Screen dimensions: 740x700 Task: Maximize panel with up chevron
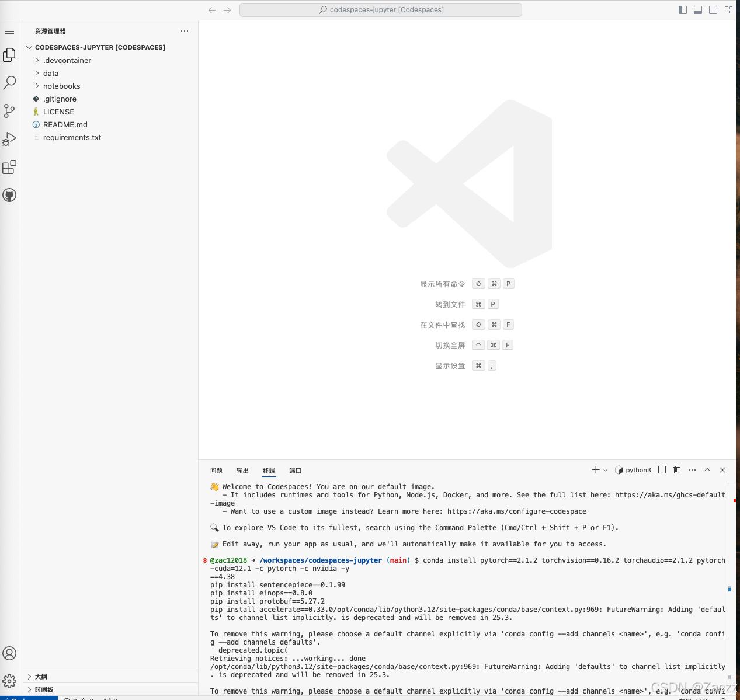[x=707, y=470]
